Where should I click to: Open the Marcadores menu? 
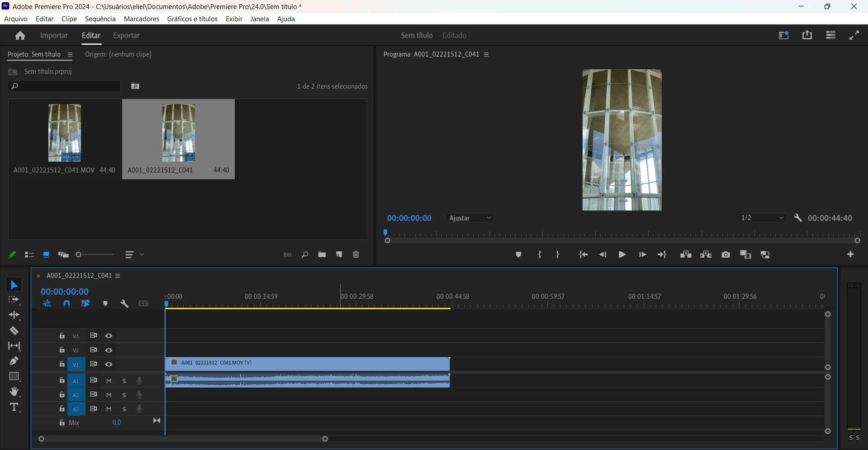click(142, 19)
